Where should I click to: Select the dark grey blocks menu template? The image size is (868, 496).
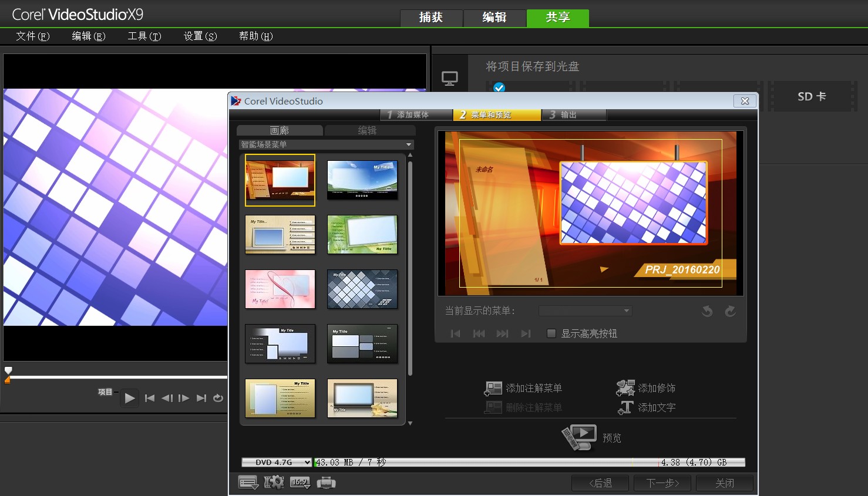tap(362, 344)
